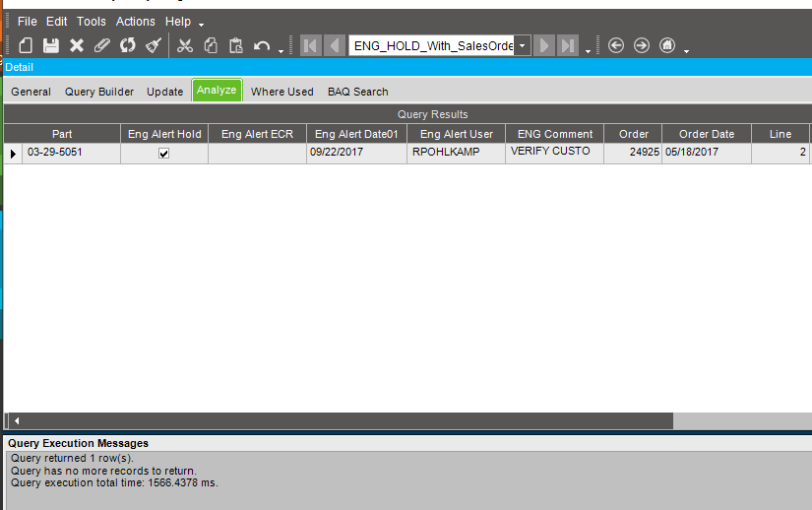Switch to the Where Used tab

(x=282, y=92)
